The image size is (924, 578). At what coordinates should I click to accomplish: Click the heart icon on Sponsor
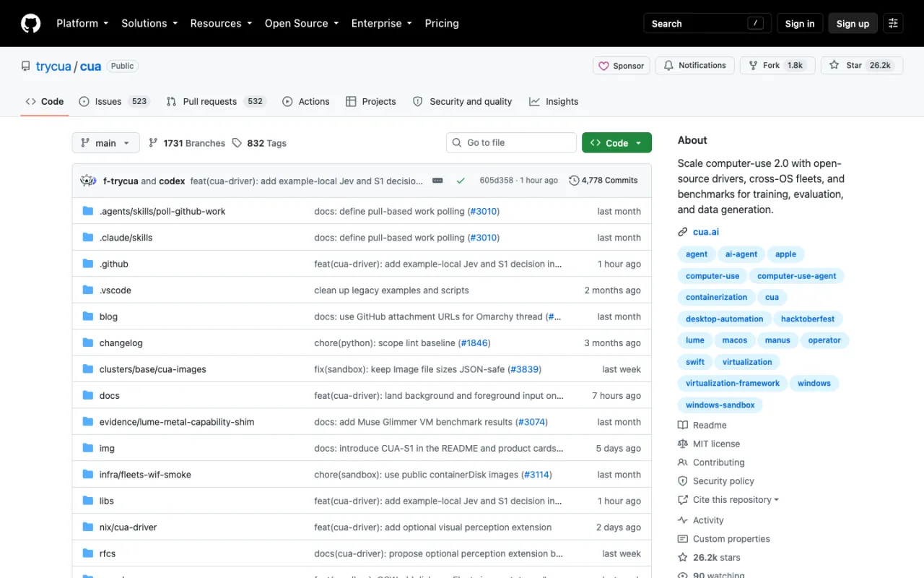click(604, 66)
